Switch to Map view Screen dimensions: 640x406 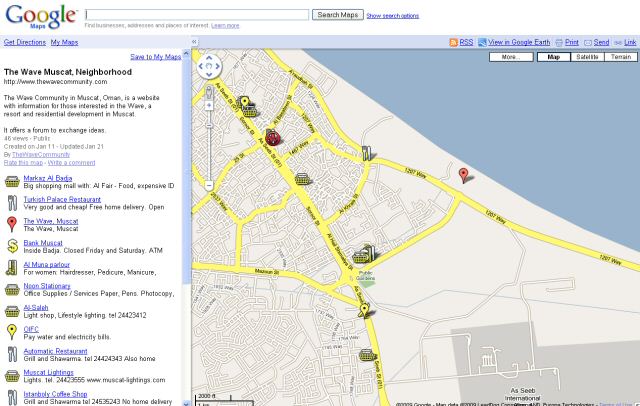click(553, 57)
